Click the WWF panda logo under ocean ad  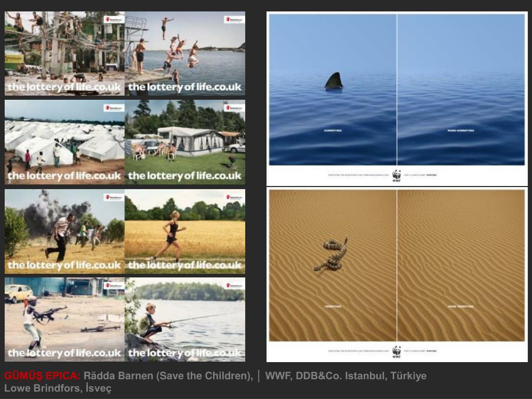pos(396,176)
